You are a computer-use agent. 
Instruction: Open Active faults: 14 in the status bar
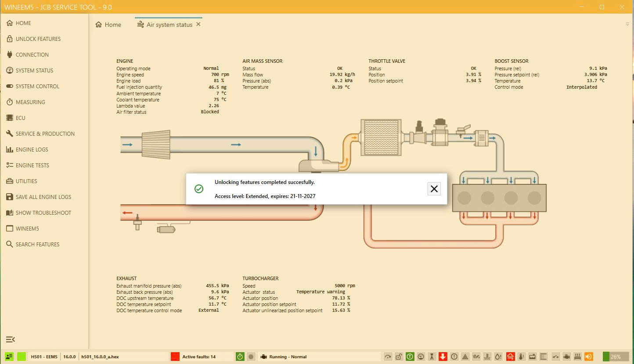200,357
